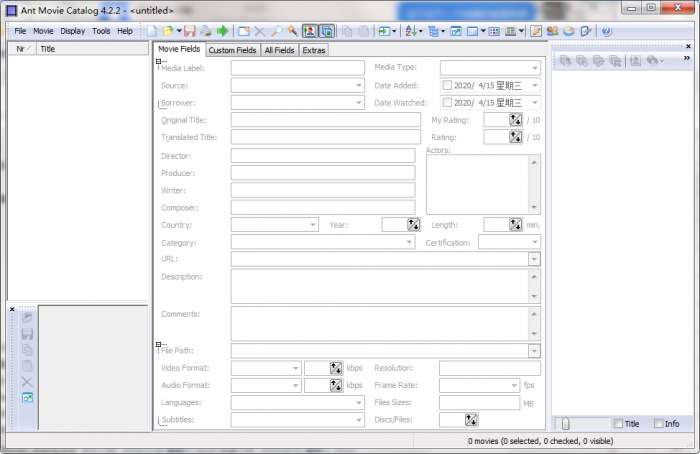Open the Source dropdown
Screen dimensions: 700x454
point(358,85)
